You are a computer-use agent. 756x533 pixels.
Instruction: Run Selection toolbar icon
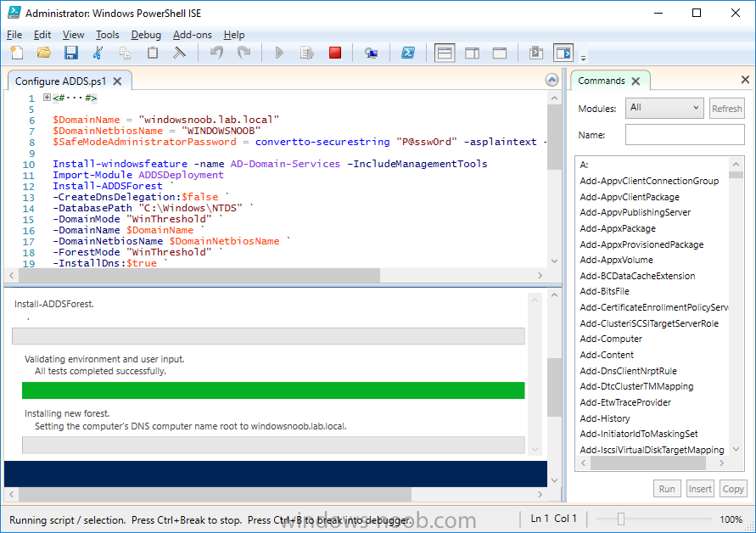pos(306,53)
